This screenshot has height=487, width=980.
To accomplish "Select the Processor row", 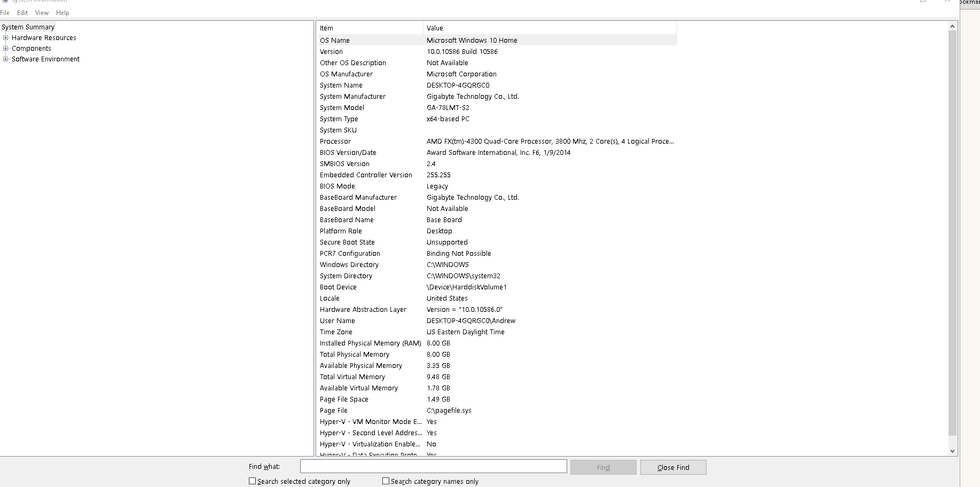I will (x=498, y=142).
